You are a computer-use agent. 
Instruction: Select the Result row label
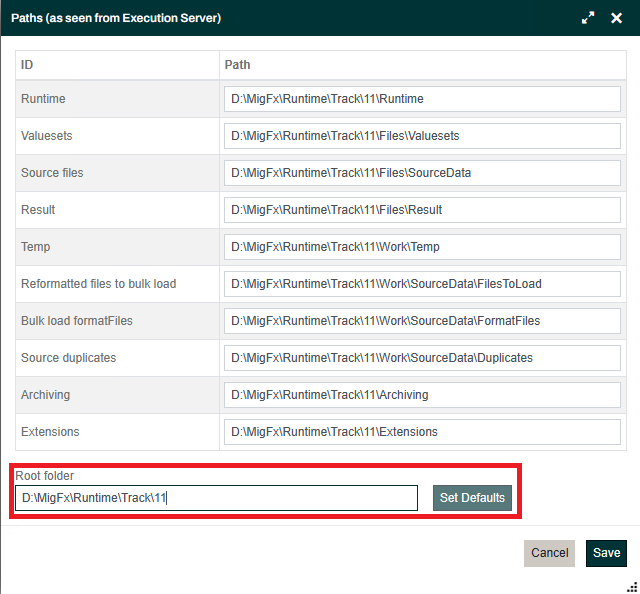tap(38, 210)
